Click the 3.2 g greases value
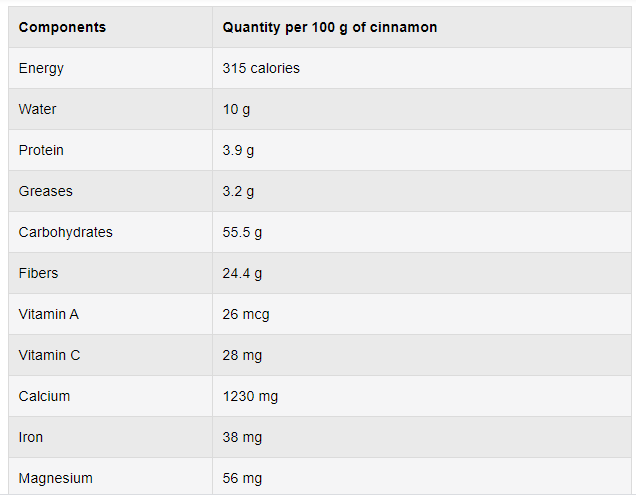Screen dimensions: 636x499 (x=238, y=191)
